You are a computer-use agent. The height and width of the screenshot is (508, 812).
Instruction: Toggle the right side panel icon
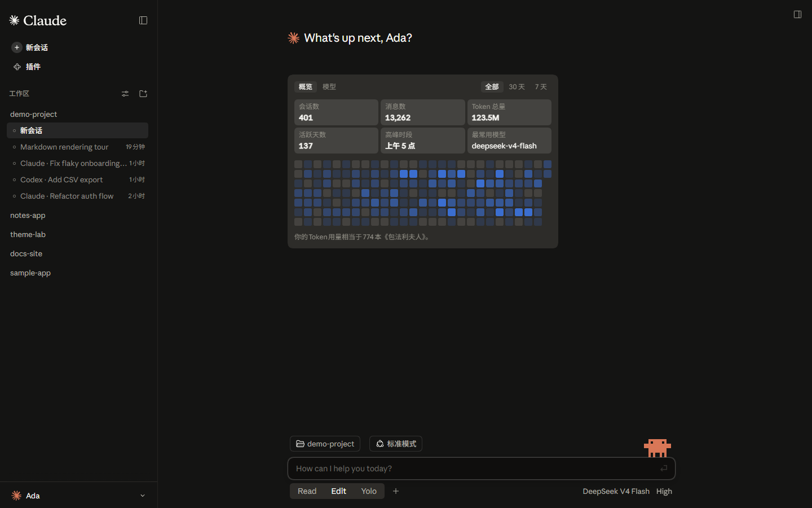pyautogui.click(x=797, y=14)
